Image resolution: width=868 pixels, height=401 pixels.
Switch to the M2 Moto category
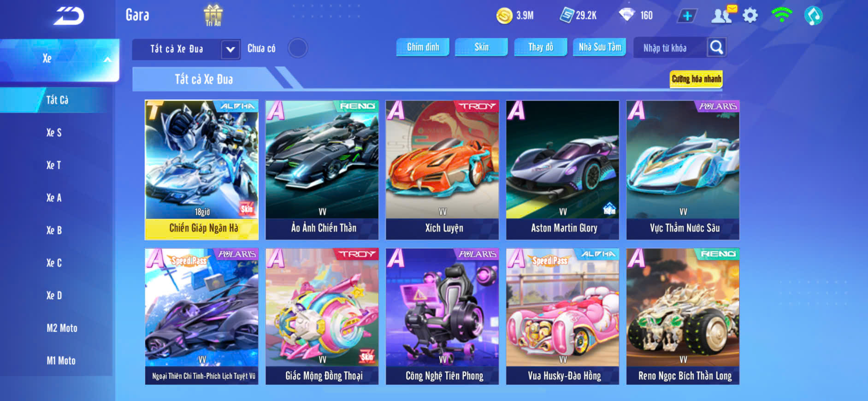pos(62,328)
